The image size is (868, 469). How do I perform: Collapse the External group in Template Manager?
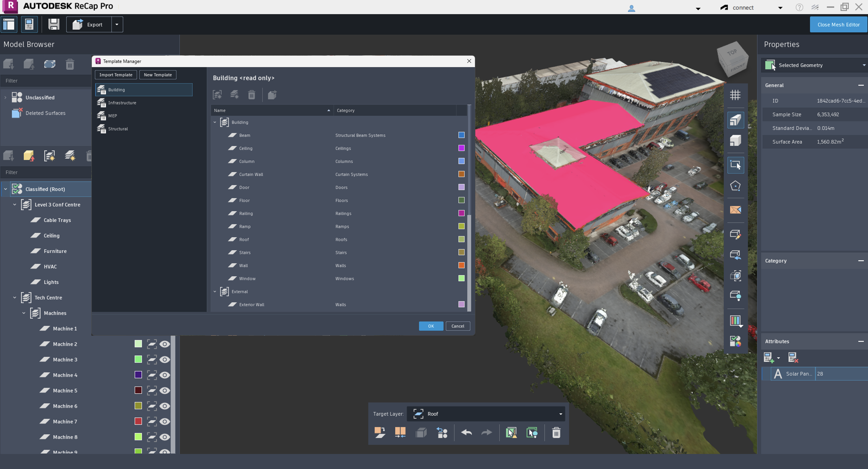(215, 292)
